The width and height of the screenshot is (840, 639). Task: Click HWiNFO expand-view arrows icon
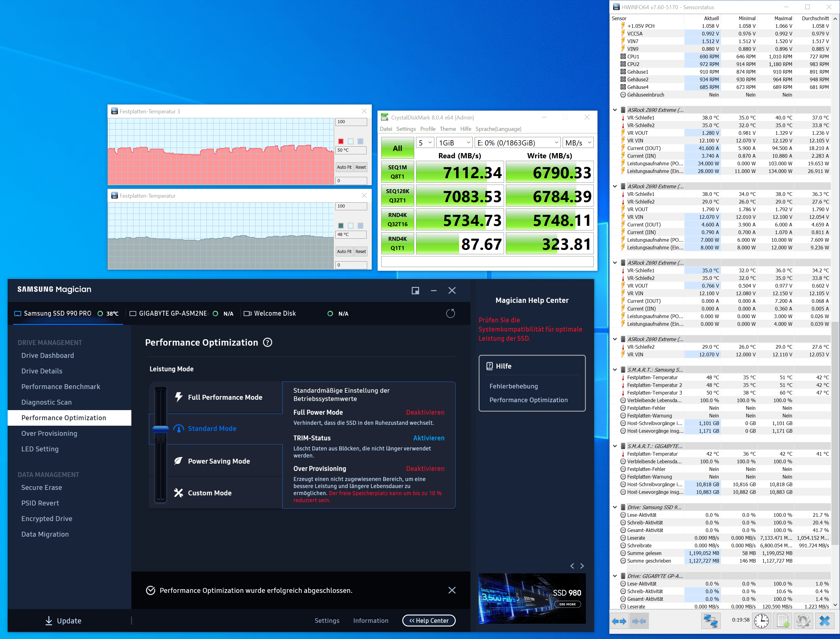[619, 622]
